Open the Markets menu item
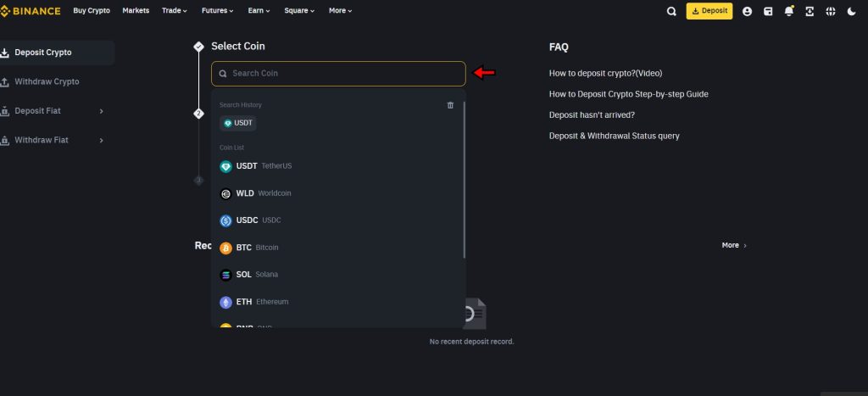This screenshot has height=396, width=868. [x=136, y=11]
